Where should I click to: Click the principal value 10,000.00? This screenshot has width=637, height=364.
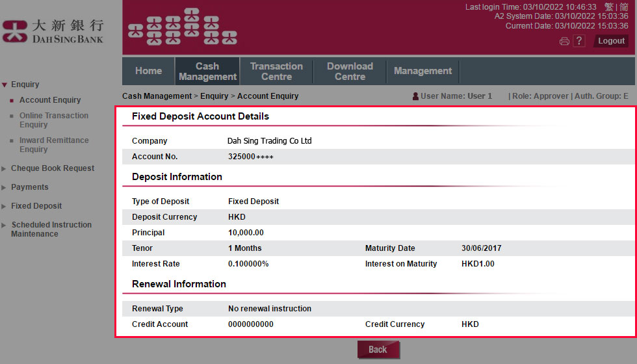point(246,233)
